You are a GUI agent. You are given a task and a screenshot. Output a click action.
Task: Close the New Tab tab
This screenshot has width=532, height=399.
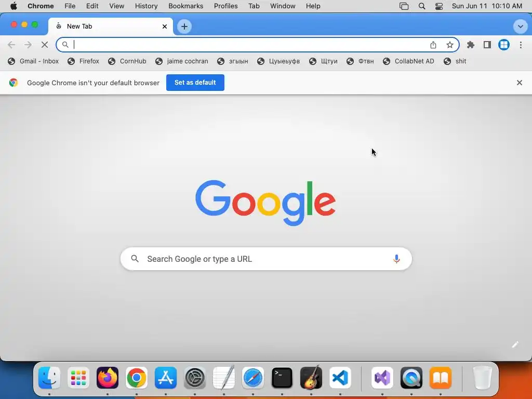[x=165, y=26]
